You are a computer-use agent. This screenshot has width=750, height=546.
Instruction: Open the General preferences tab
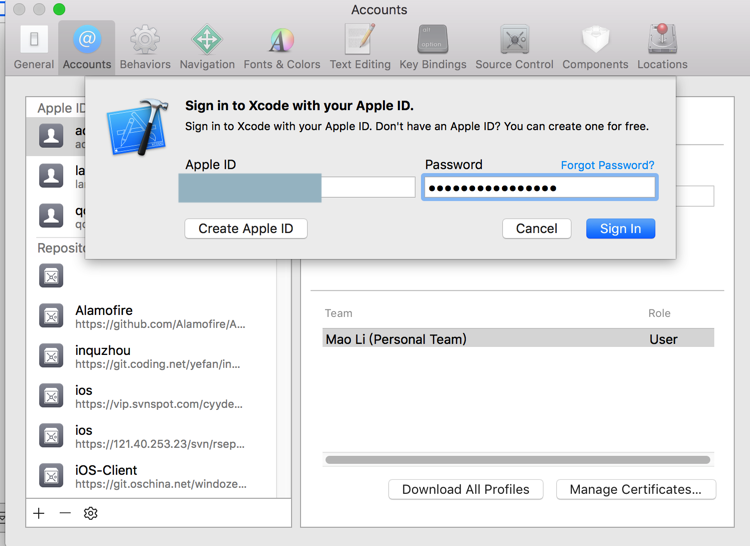click(33, 48)
